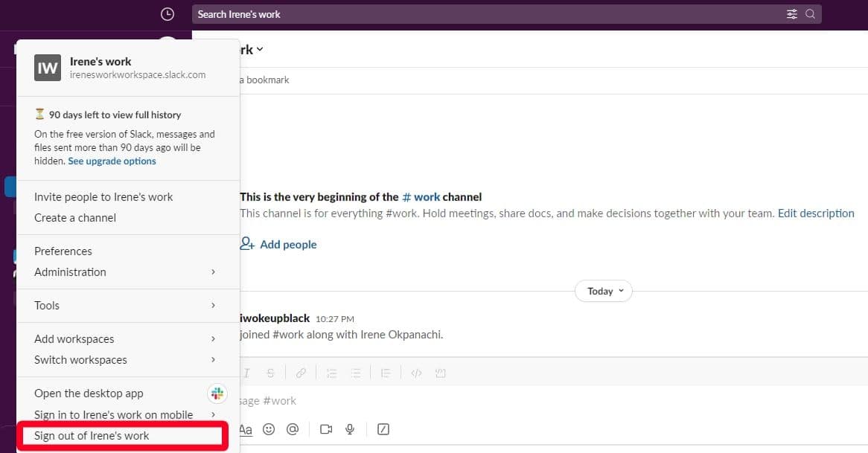The image size is (868, 453).
Task: Open the shortcuts slash-command menu
Action: point(383,429)
